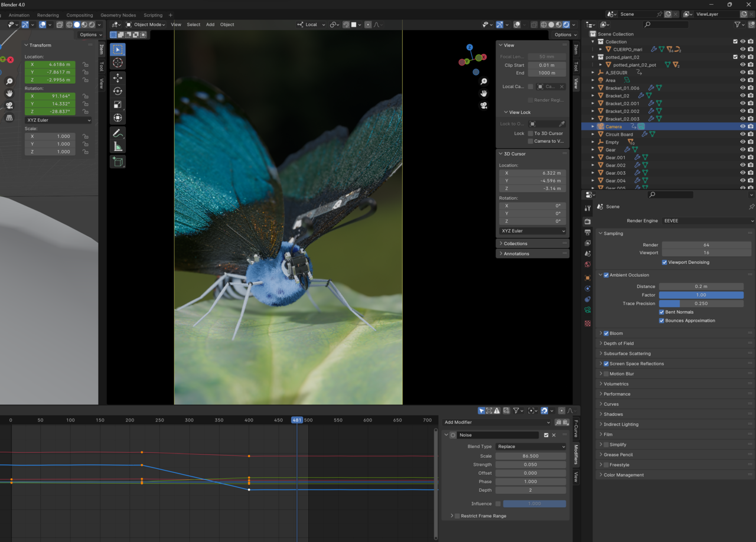The width and height of the screenshot is (756, 542).
Task: Select the Move tool in viewport toolbar
Action: coord(118,78)
